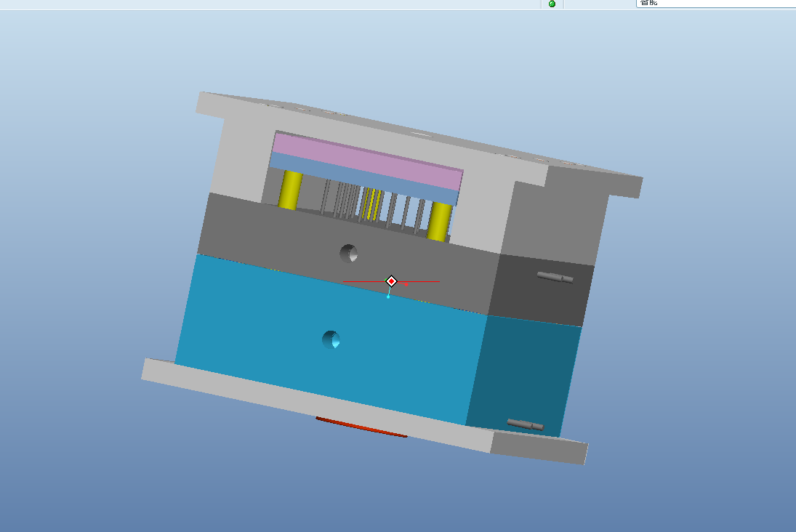Click the round hole in the gray plate
The image size is (796, 532).
349,254
